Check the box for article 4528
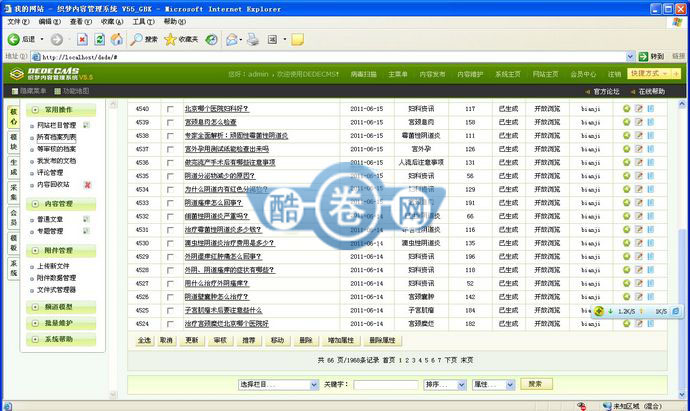Screen dimensions: 690x411 170,270
